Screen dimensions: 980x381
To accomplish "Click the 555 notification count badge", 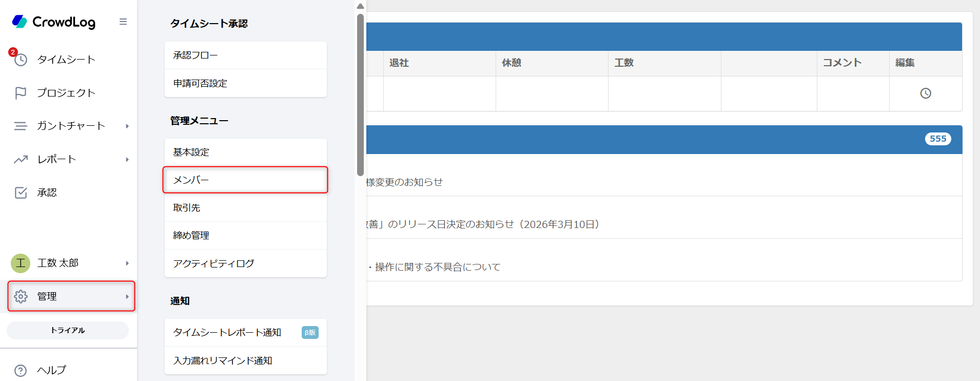I will tap(937, 139).
